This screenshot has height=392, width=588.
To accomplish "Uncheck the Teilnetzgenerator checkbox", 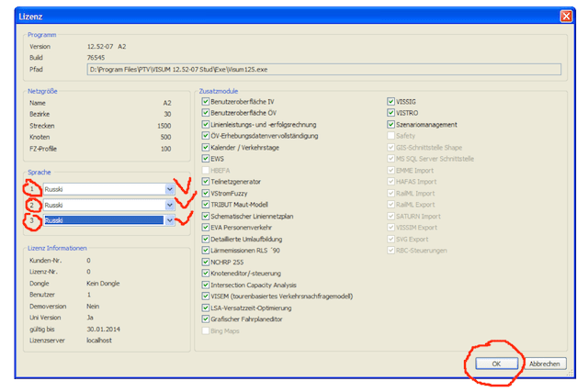I will [x=205, y=182].
